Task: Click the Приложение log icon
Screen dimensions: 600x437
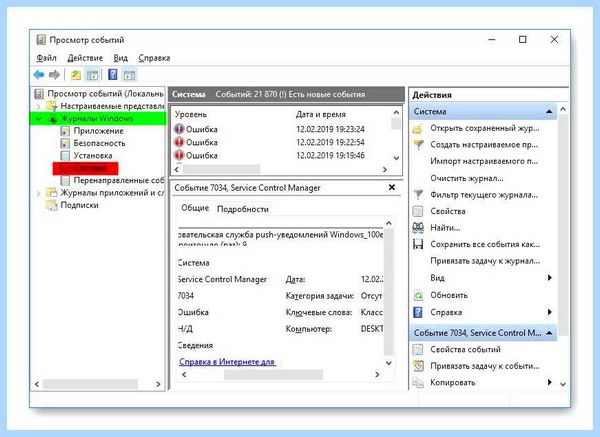Action: (65, 131)
